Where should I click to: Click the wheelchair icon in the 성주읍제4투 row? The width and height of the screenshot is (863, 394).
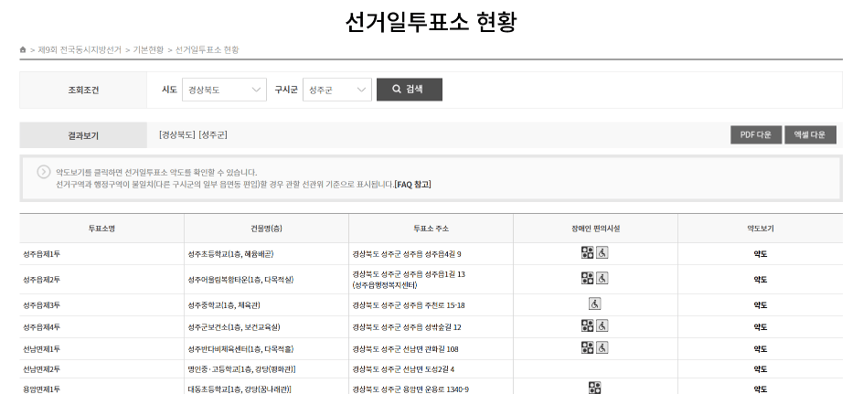[602, 326]
